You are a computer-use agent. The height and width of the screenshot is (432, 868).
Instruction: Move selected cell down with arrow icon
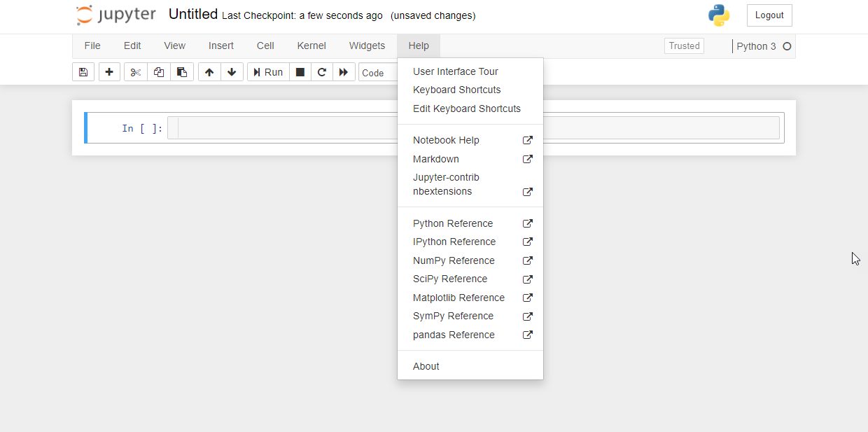(232, 72)
